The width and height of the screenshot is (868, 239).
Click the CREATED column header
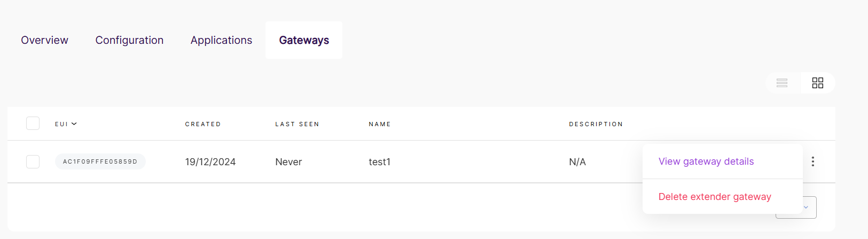(203, 124)
